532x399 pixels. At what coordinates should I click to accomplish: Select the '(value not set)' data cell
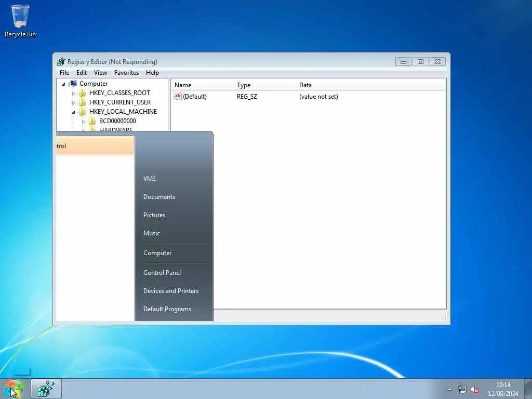click(x=318, y=97)
